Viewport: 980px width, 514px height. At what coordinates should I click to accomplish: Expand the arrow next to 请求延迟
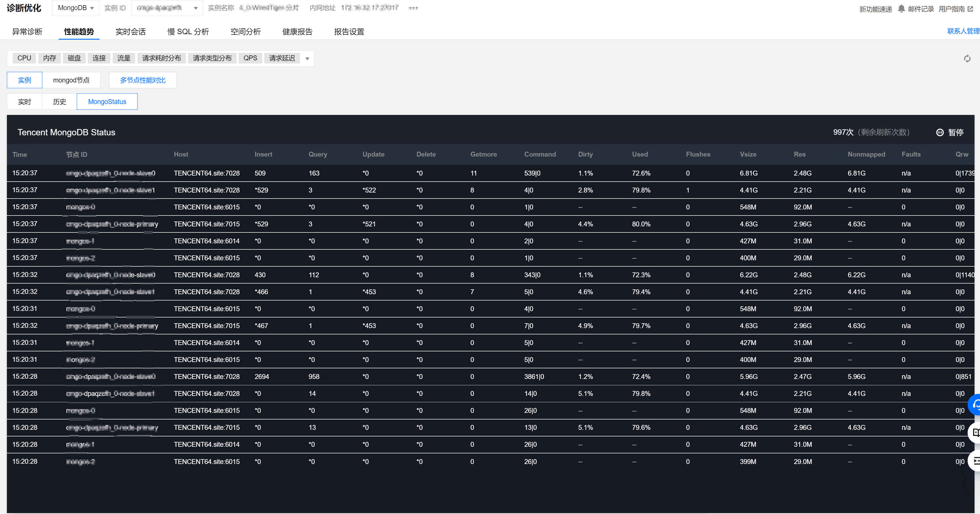307,58
